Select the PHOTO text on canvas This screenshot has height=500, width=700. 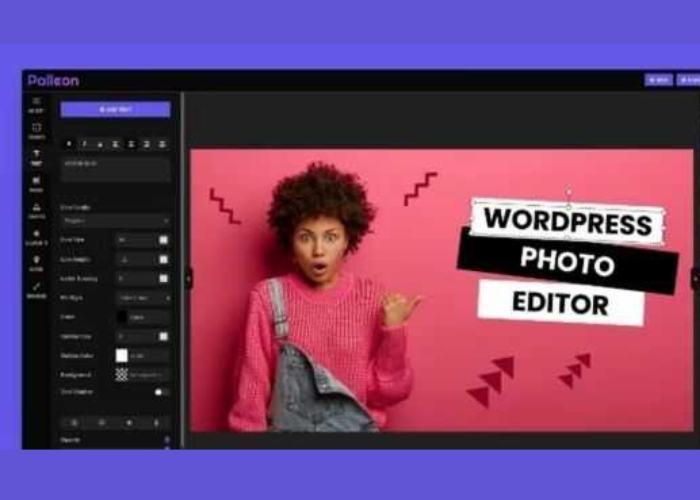(567, 261)
